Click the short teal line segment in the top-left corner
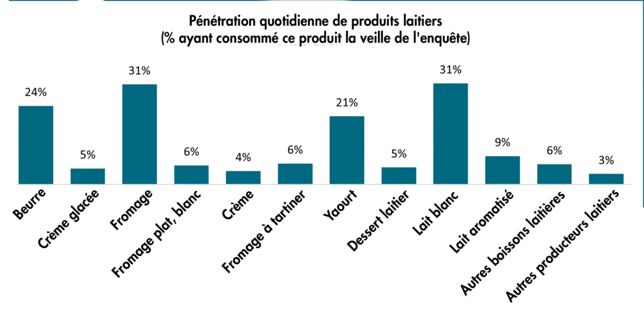This screenshot has height=315, width=644. tap(44, 3)
